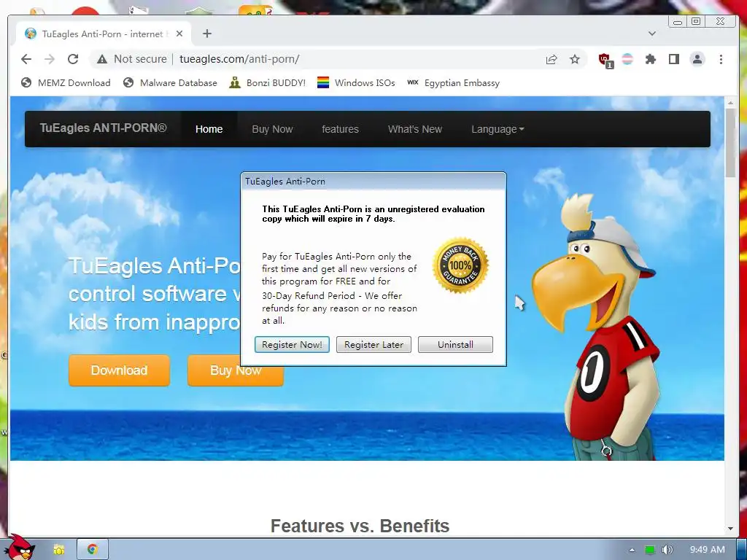Click the Features vs. Benefits heading
This screenshot has width=747, height=560.
click(360, 526)
